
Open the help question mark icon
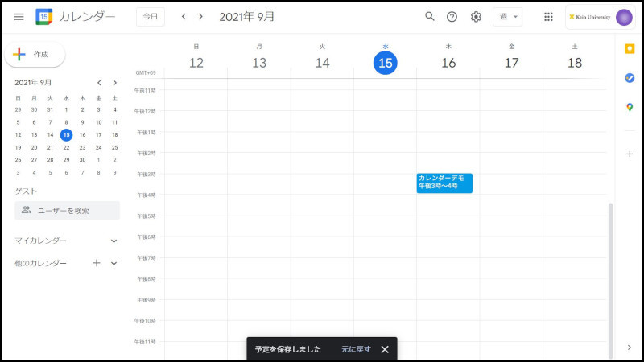pyautogui.click(x=452, y=17)
